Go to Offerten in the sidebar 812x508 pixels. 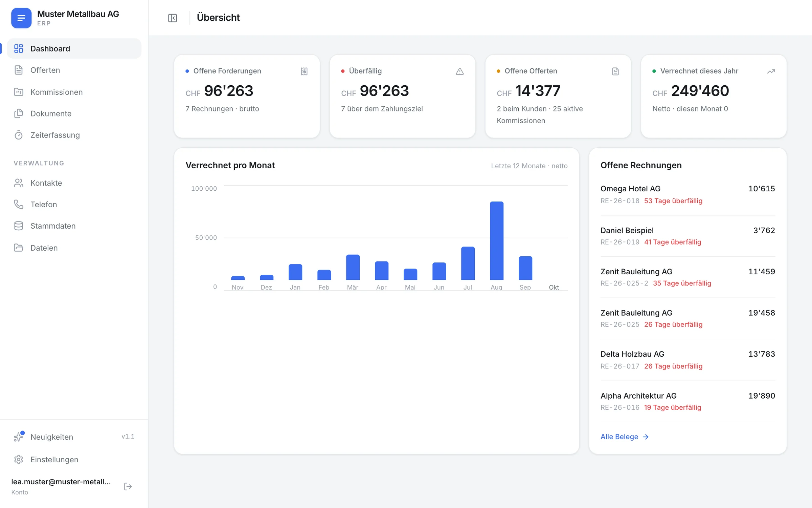74,70
